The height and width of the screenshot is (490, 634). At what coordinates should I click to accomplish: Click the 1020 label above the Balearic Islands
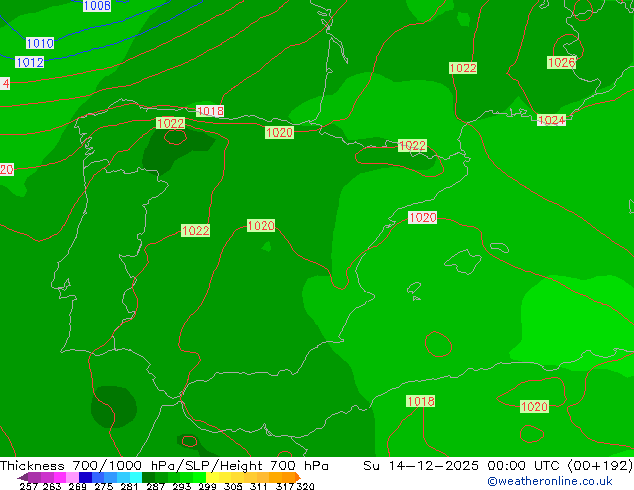[x=422, y=218]
